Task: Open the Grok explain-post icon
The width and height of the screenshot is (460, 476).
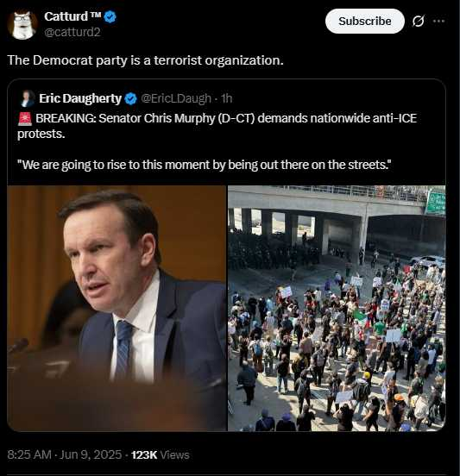Action: 419,22
